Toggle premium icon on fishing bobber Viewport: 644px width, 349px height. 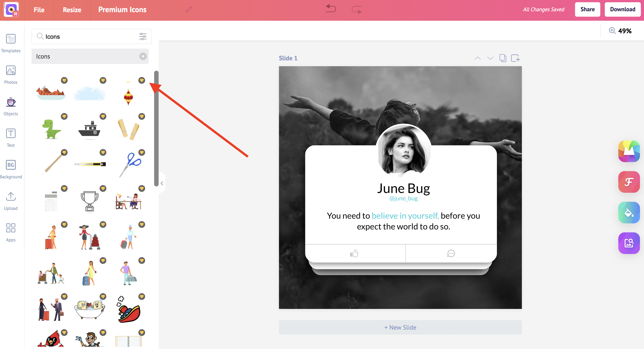[142, 80]
